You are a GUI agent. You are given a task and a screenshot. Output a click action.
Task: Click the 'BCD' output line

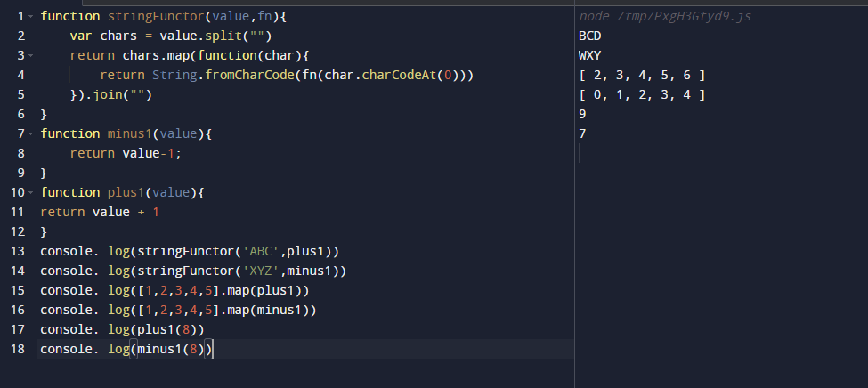[x=590, y=36]
